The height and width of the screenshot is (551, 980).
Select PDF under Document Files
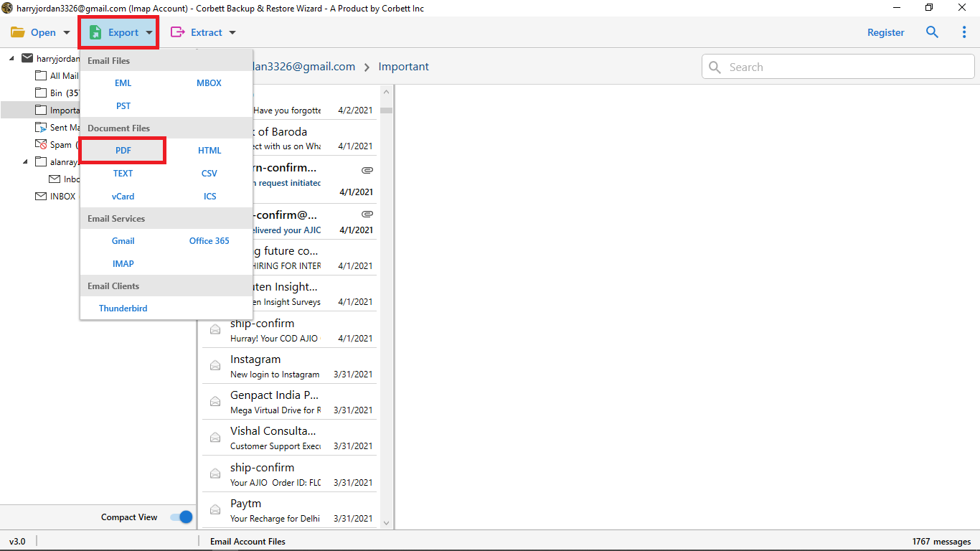coord(123,151)
